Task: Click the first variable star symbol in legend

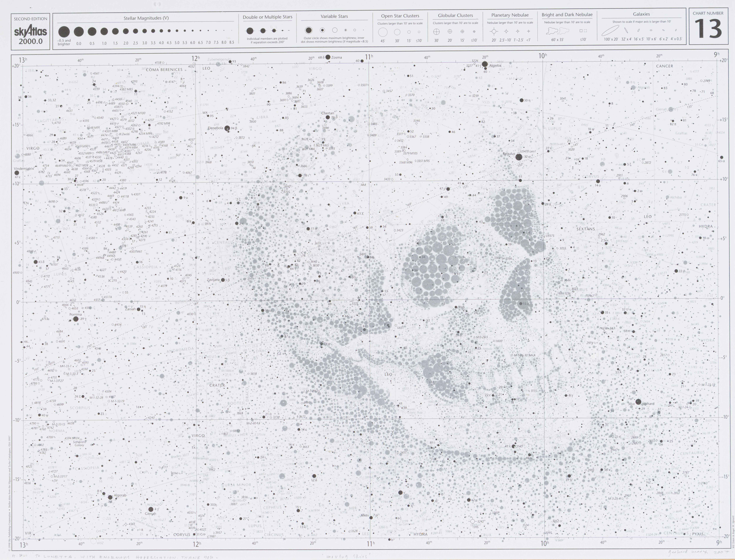Action: click(309, 30)
